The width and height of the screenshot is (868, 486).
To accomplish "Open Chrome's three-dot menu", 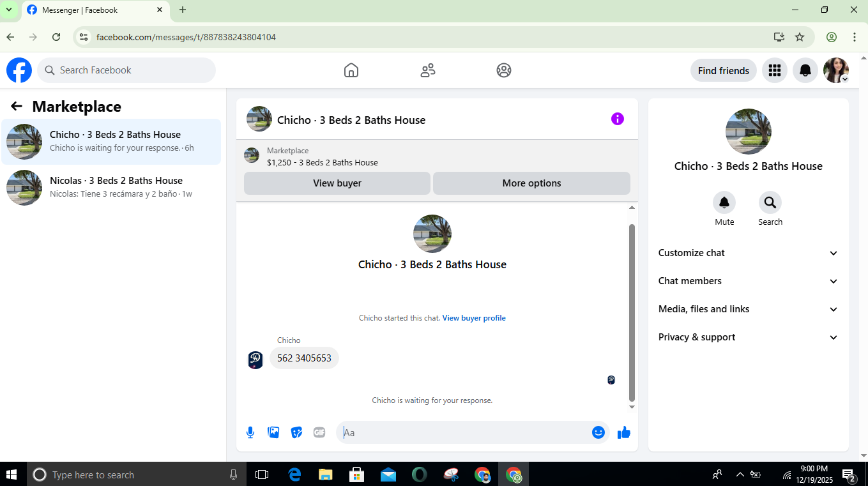I will (x=855, y=37).
